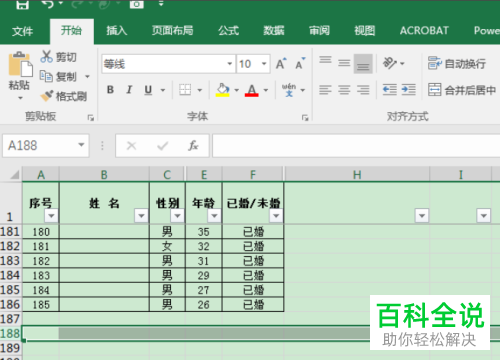Click the Undo arrow icon
Screen dimensions: 500x360
point(48,4)
